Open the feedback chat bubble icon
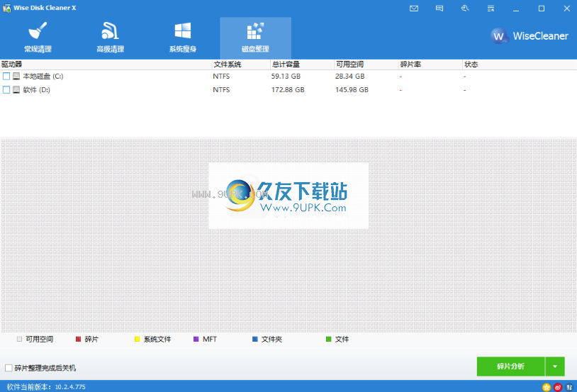577x392 pixels. [x=439, y=8]
